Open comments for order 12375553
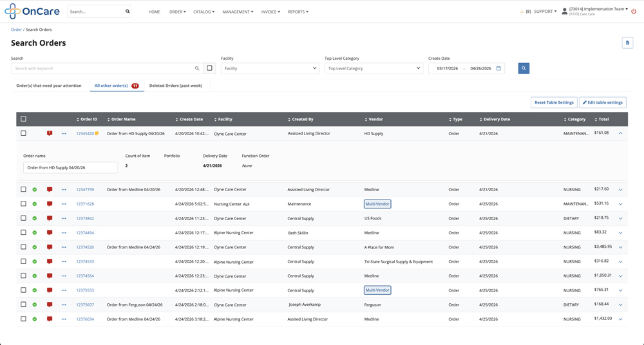644x345 pixels. pyautogui.click(x=50, y=290)
